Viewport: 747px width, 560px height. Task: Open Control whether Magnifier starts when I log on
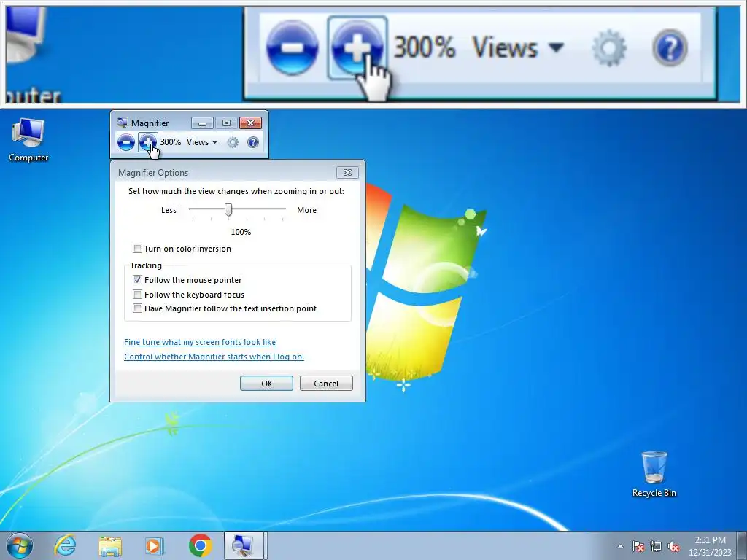click(x=214, y=357)
